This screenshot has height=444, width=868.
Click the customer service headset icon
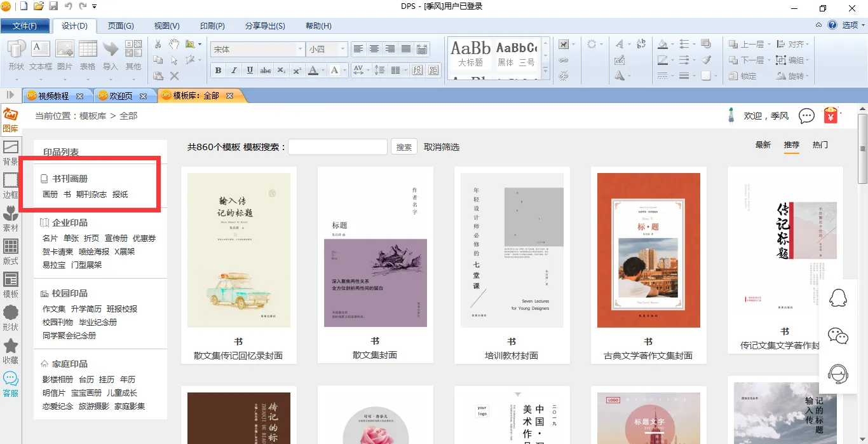tap(838, 374)
